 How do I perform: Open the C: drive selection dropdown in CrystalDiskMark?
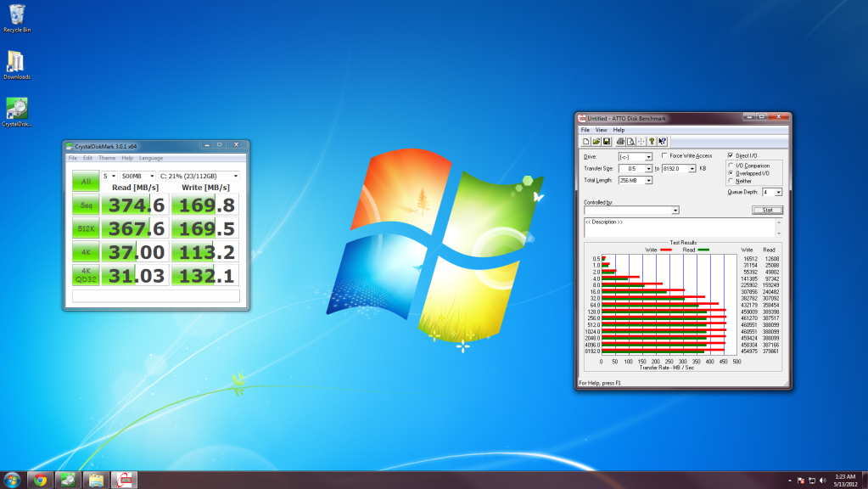(x=199, y=176)
